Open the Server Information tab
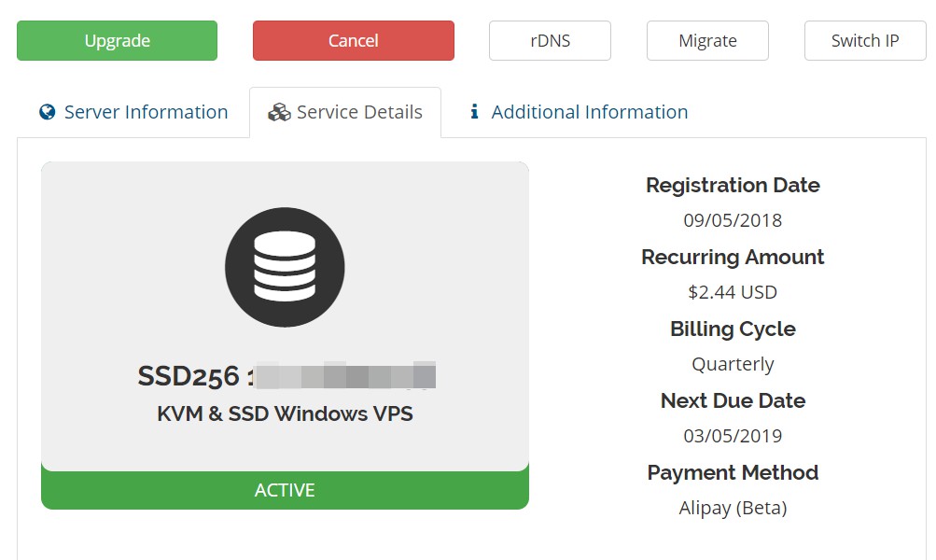 click(x=146, y=112)
